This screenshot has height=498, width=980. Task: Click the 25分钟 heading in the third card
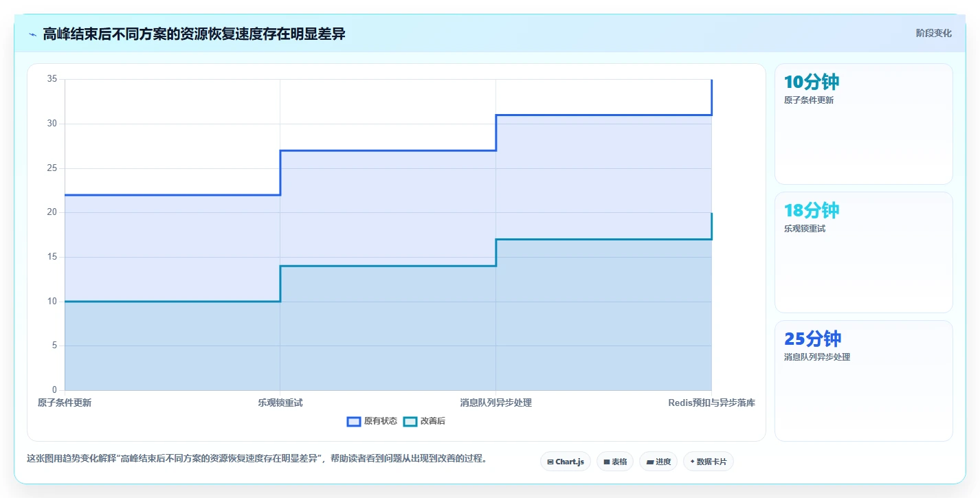click(x=813, y=339)
